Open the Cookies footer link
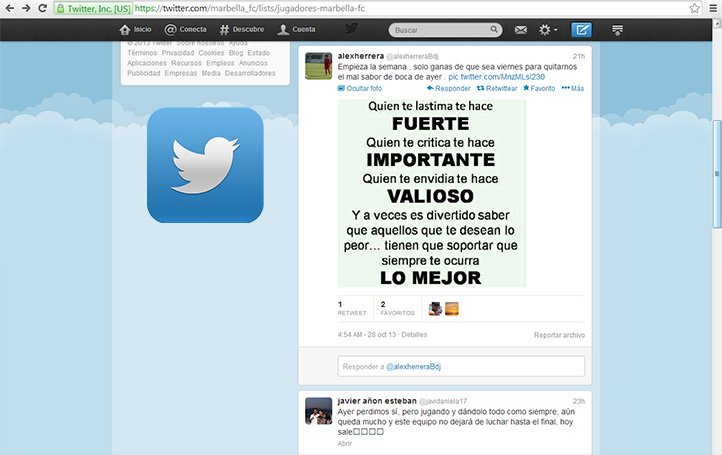 coord(211,53)
